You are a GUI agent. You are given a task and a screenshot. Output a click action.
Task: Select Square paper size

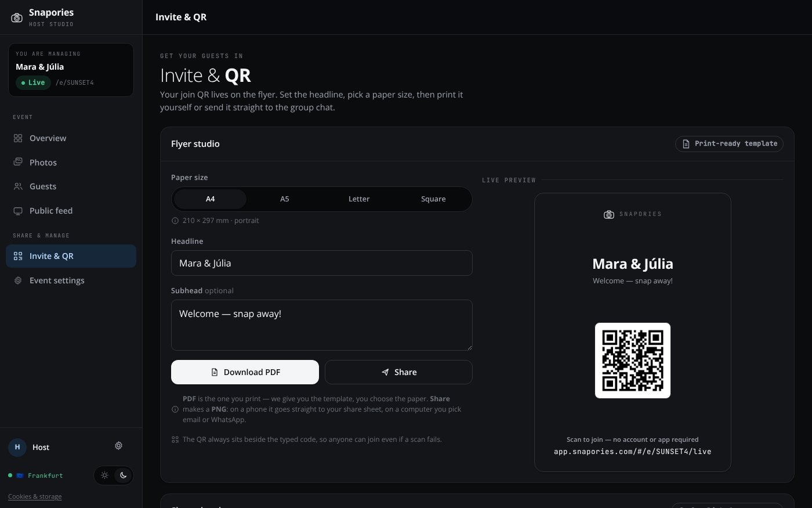[433, 199]
